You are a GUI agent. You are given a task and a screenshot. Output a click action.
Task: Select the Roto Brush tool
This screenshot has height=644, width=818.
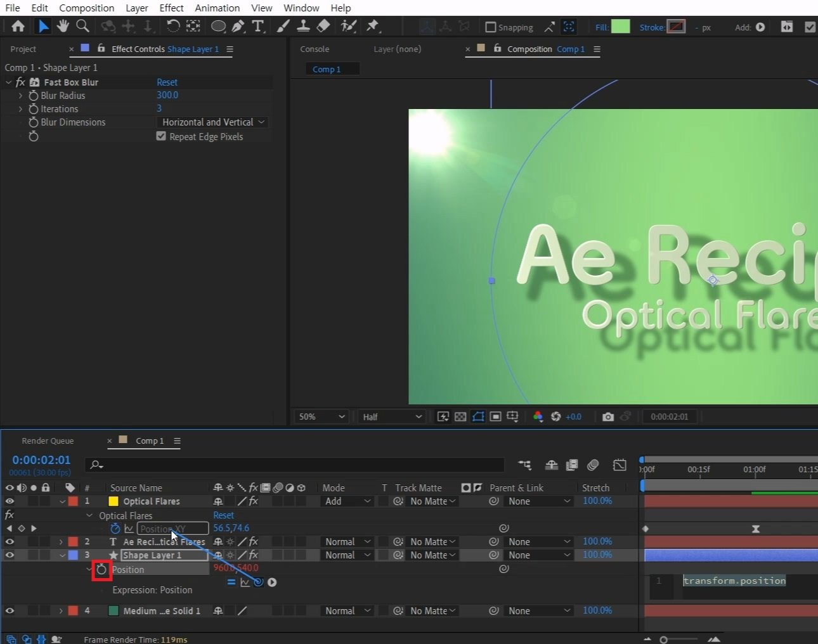pyautogui.click(x=348, y=26)
